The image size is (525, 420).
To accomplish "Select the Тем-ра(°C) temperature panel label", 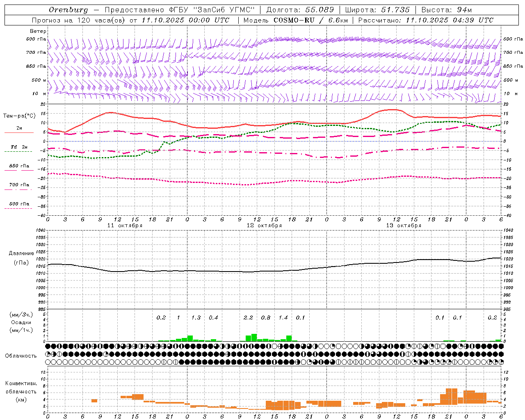I will point(19,116).
